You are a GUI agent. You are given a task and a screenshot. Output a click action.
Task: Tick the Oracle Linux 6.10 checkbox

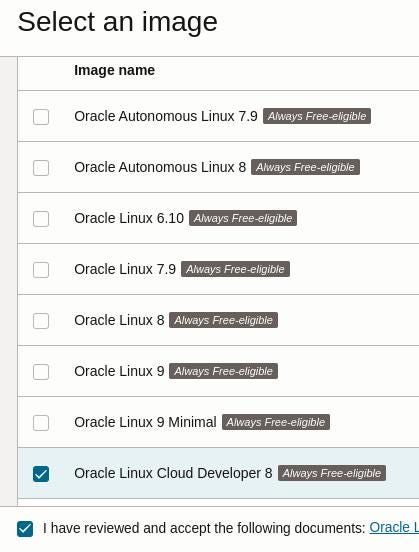(x=41, y=219)
